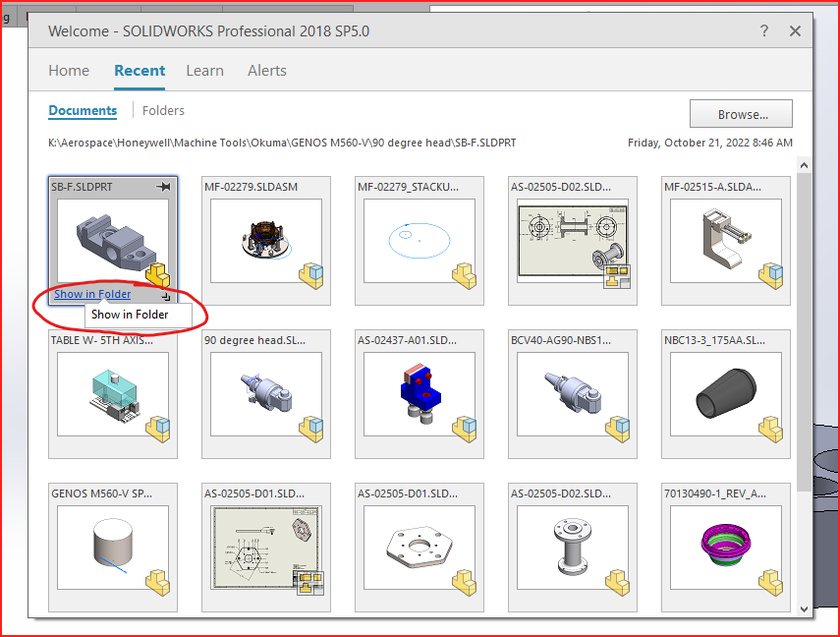Screen dimensions: 840x637
Task: Click the drawing icon on AS-02505-D01 drawing tile
Action: pyautogui.click(x=310, y=582)
